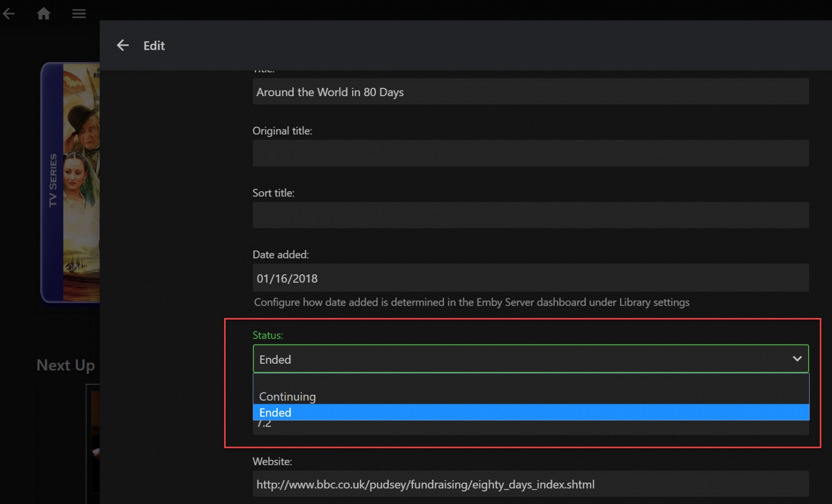Open the hamburger main menu
832x504 pixels.
tap(79, 14)
